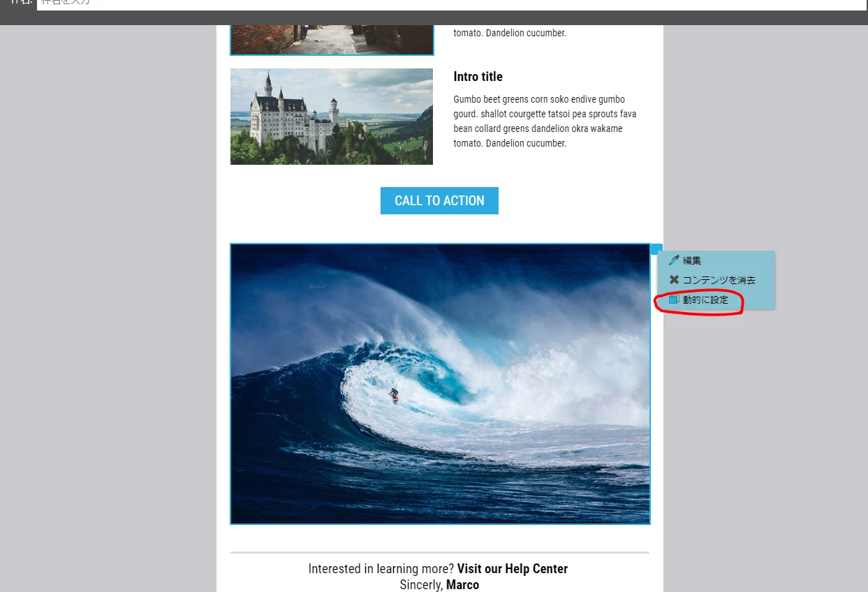Click the X icon beside コンテンツを消去
Viewport: 868px width, 592px height.
coord(674,280)
